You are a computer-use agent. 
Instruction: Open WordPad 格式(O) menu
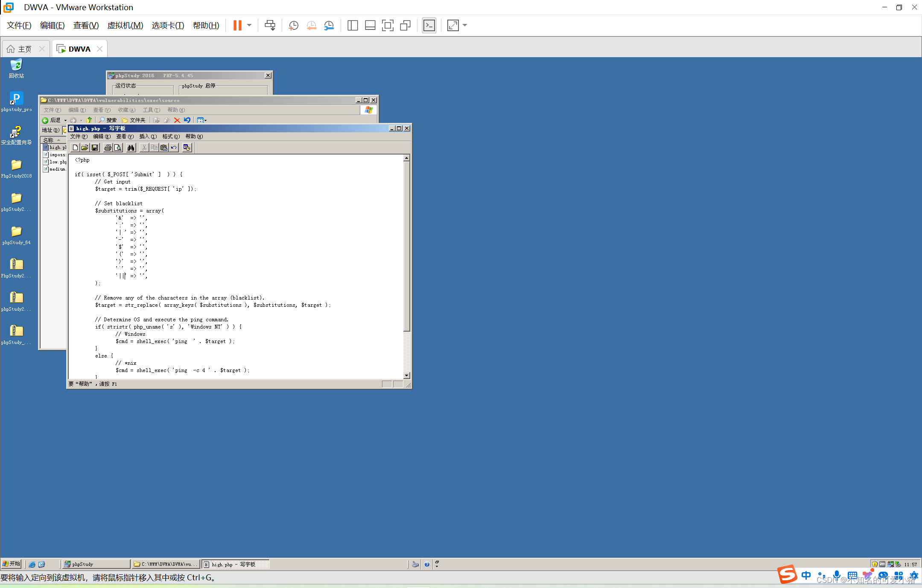(x=171, y=137)
